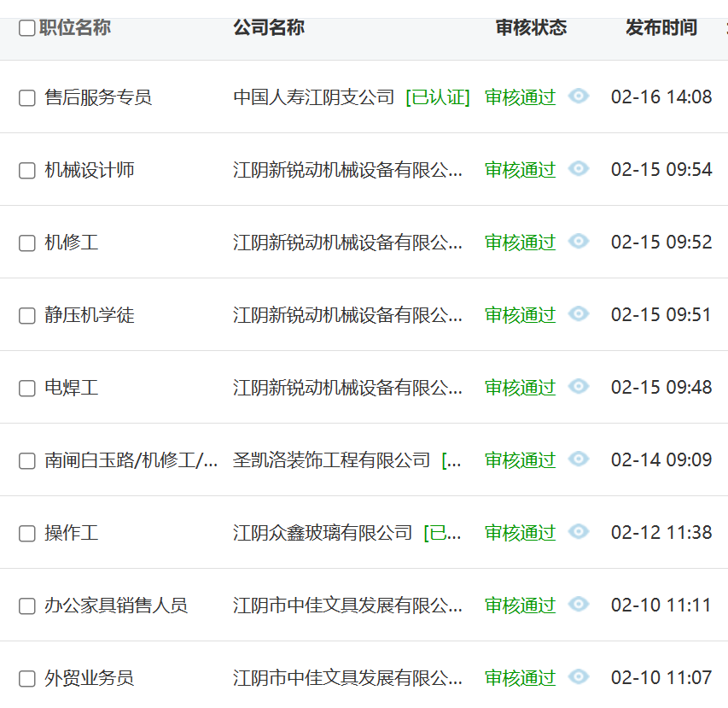Click eye icon dated 02-15 09:52
Image resolution: width=728 pixels, height=708 pixels.
tap(579, 241)
